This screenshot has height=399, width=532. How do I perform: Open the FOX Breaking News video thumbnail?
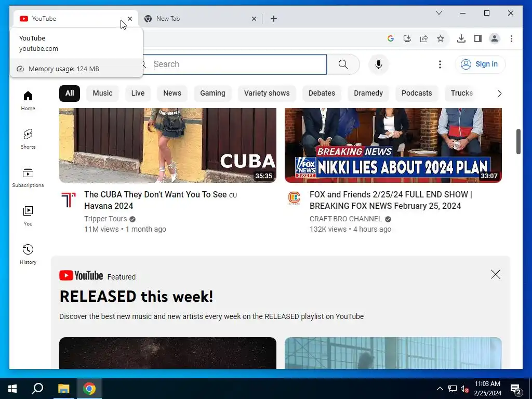pos(393,145)
